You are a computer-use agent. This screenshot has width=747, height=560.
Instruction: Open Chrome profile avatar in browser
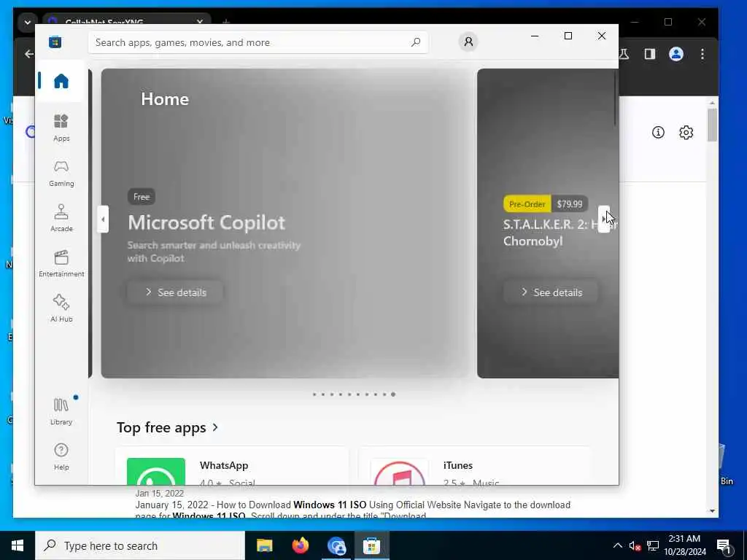pos(676,54)
